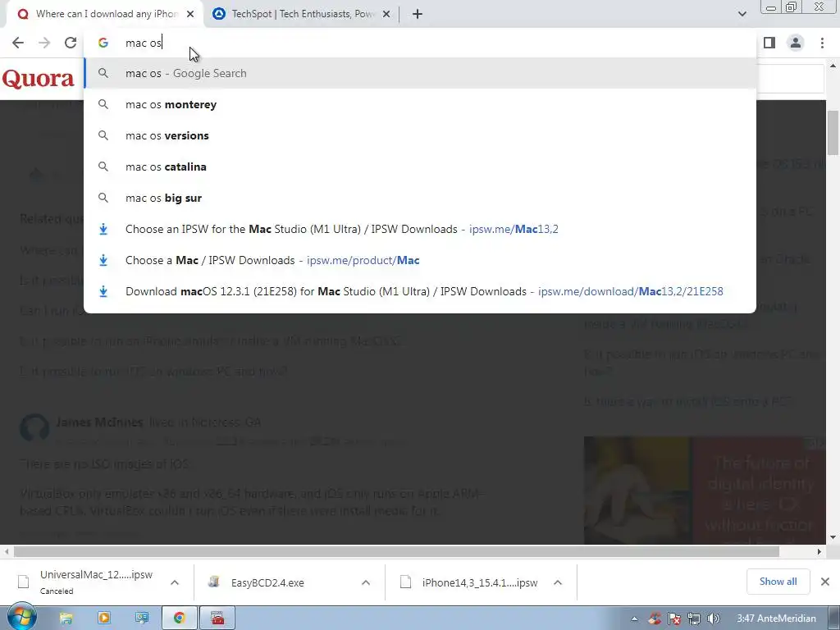The height and width of the screenshot is (630, 840).
Task: Open the Chrome three-dot menu
Action: click(x=822, y=43)
